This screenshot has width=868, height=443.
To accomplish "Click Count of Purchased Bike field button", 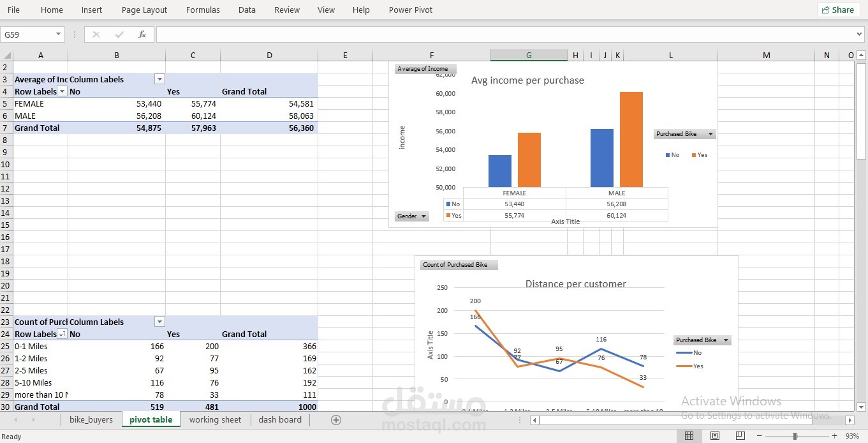I will (459, 265).
